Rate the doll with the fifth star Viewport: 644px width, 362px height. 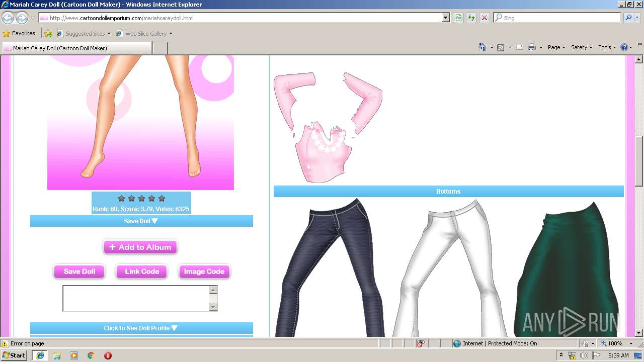click(x=162, y=199)
